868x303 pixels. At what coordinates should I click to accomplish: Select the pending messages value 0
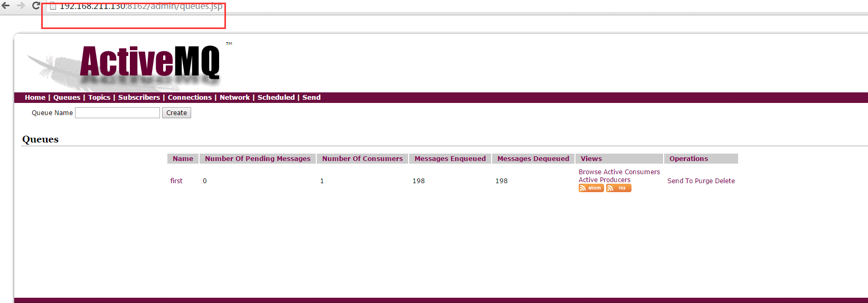pyautogui.click(x=205, y=181)
